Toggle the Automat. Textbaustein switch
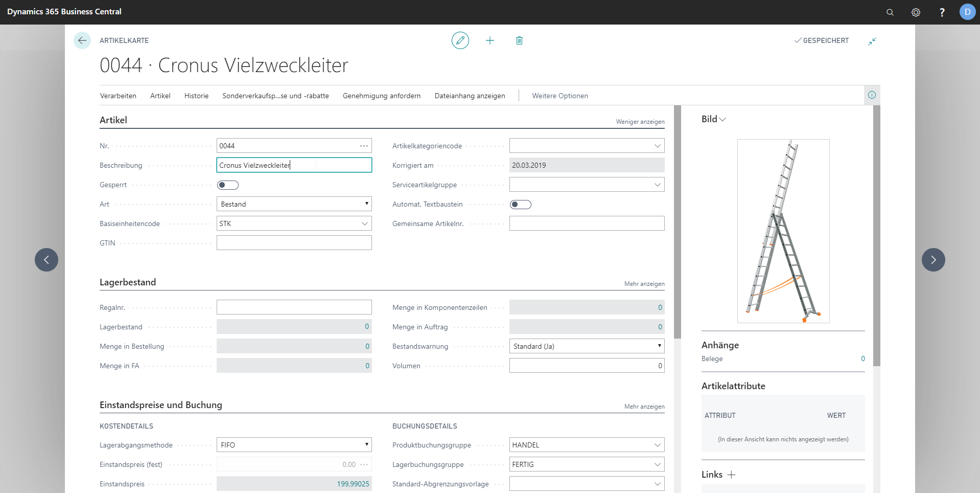980x493 pixels. click(521, 205)
